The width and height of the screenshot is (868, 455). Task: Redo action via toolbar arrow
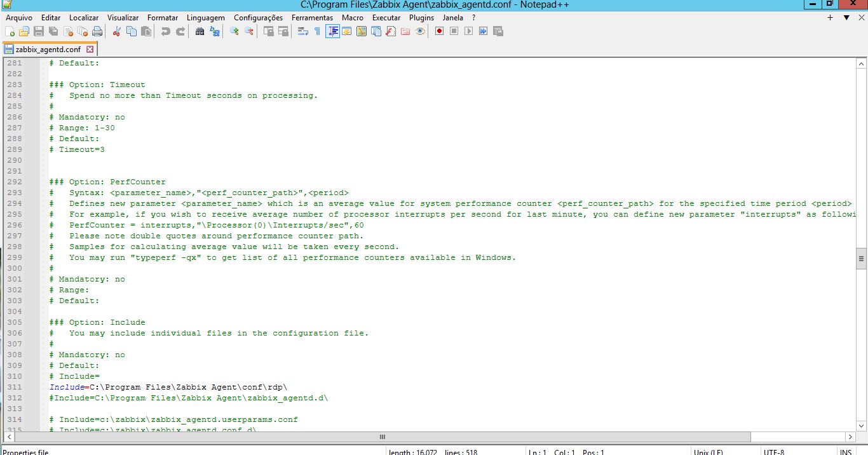[180, 31]
